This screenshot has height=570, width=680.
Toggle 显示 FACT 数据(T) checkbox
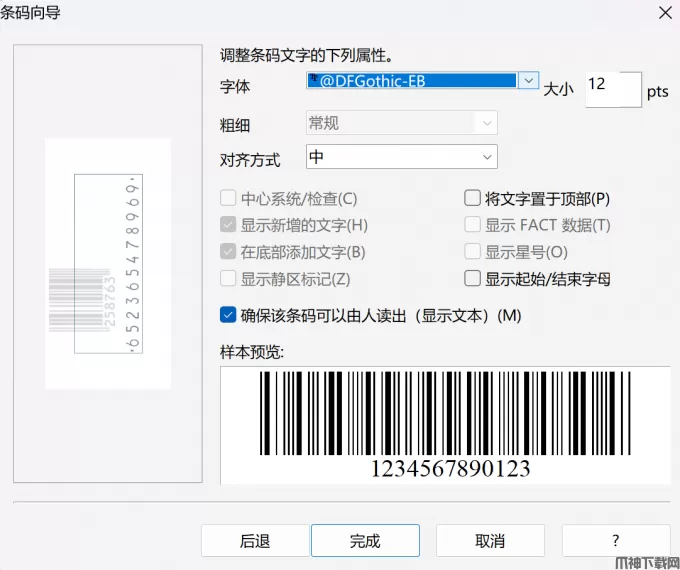(473, 226)
